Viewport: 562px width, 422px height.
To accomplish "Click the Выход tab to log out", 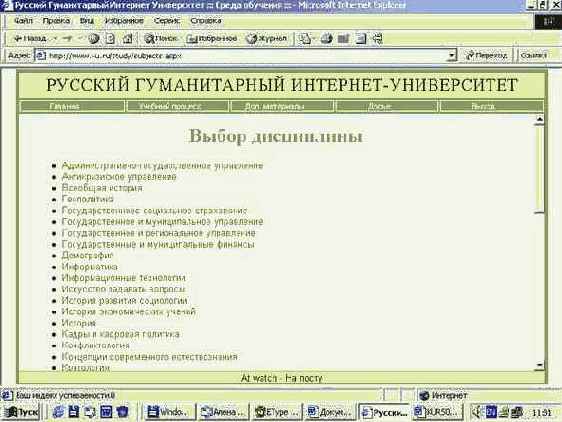I will (x=491, y=106).
